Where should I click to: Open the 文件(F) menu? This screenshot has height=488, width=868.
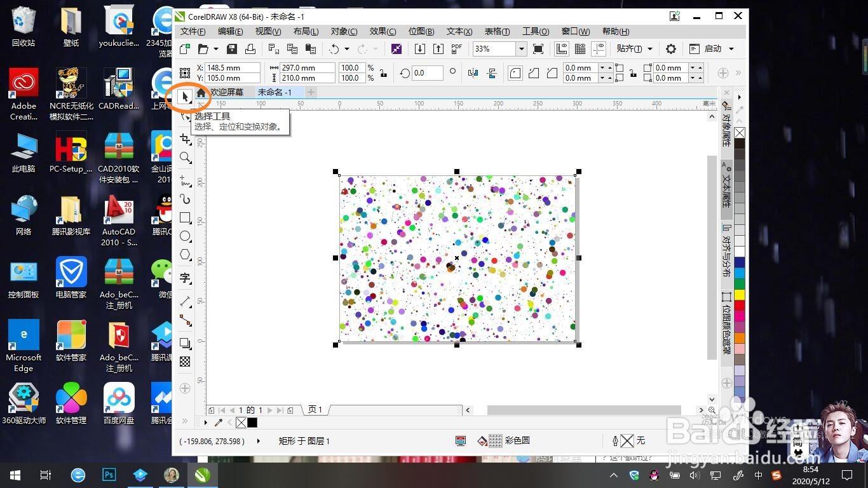click(x=193, y=31)
